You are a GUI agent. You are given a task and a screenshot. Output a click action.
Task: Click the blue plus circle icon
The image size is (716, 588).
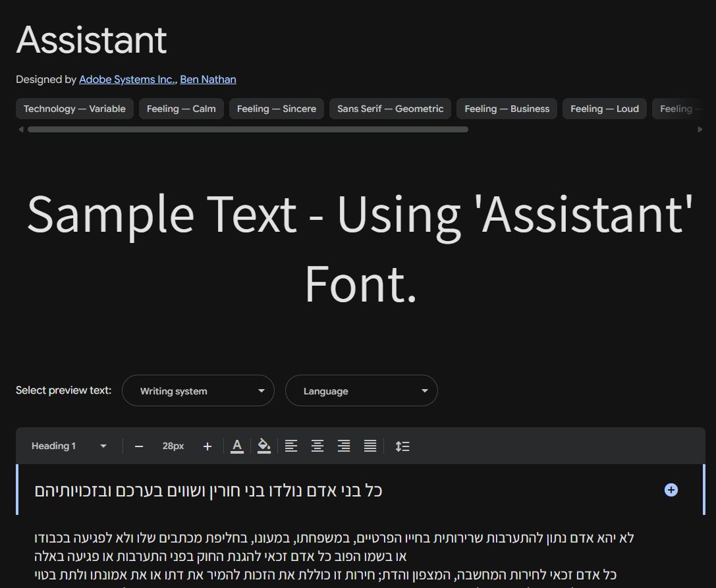671,490
